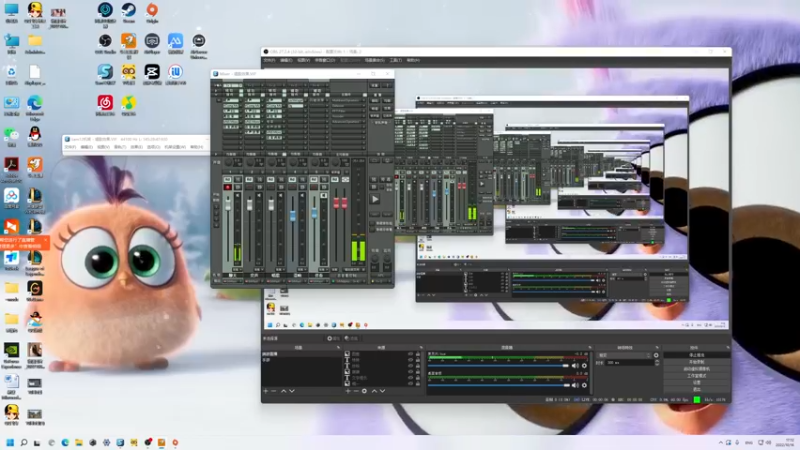The height and width of the screenshot is (450, 800).
Task: Open File Explorer from the taskbar
Action: [x=79, y=442]
